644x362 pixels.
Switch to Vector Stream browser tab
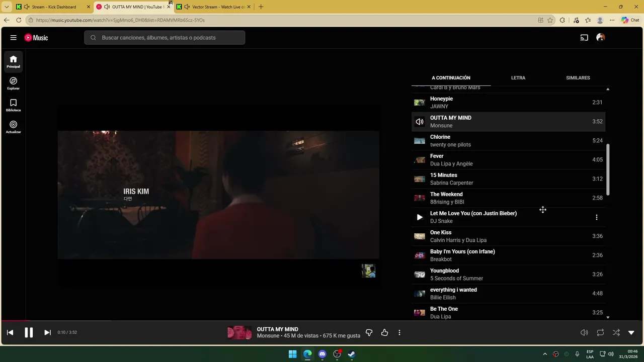coord(214,7)
